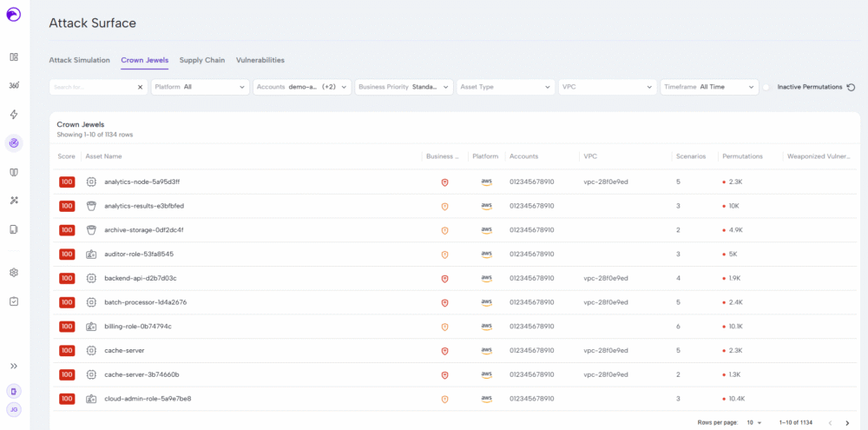The width and height of the screenshot is (868, 430).
Task: Open the Timeframe dropdown
Action: pyautogui.click(x=708, y=87)
